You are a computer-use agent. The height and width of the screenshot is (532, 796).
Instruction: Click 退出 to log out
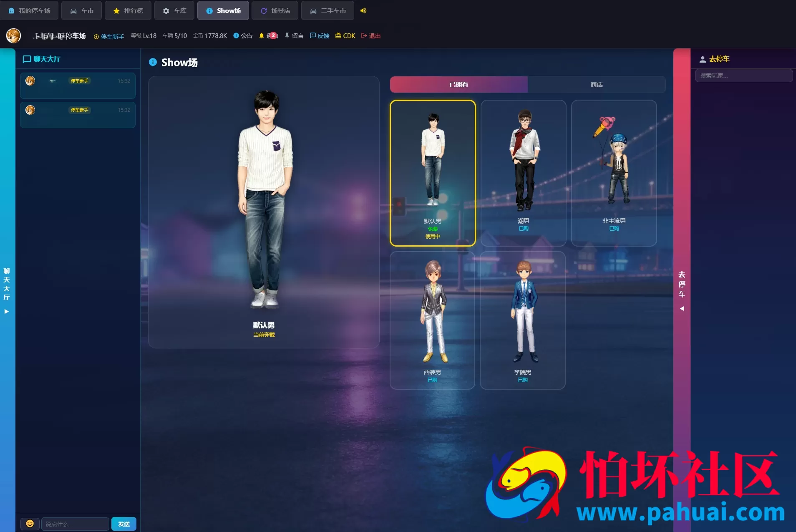[371, 36]
